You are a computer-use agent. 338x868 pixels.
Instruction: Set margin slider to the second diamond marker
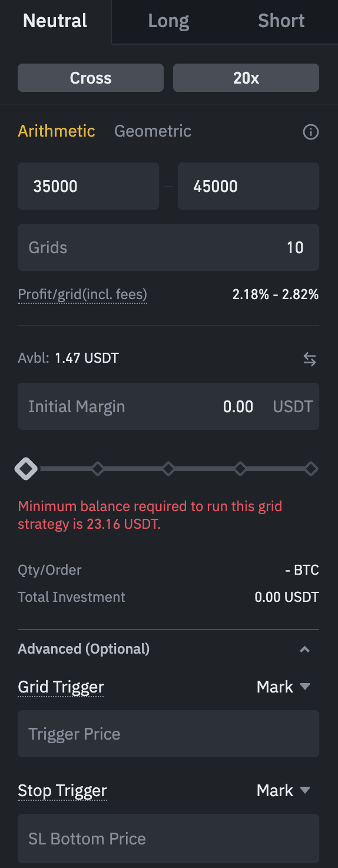pos(98,469)
